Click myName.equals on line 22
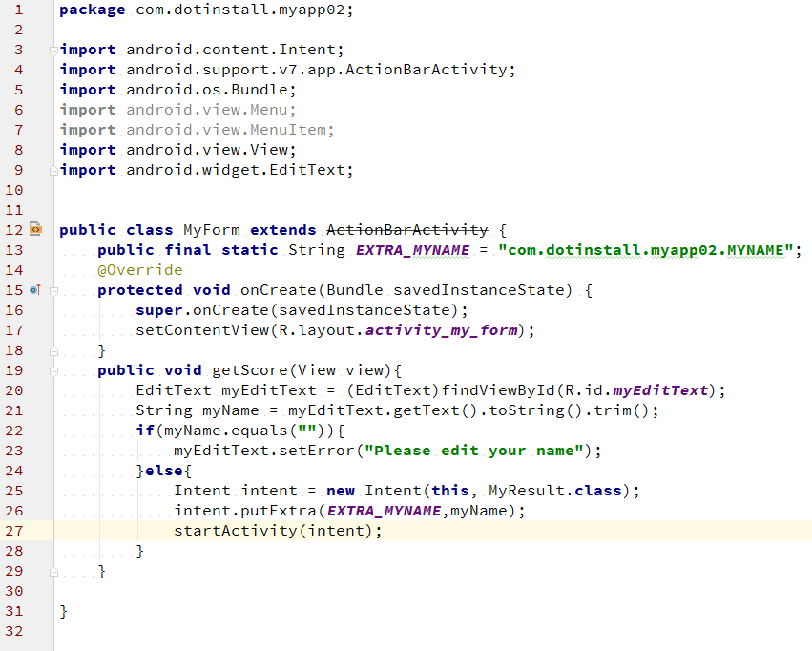The image size is (812, 651). (226, 430)
